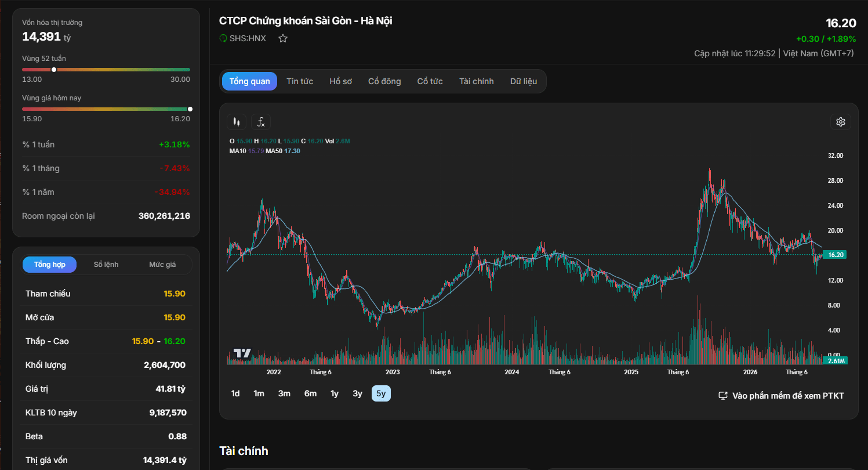Open chart settings gear icon
This screenshot has width=868, height=470.
(x=841, y=122)
